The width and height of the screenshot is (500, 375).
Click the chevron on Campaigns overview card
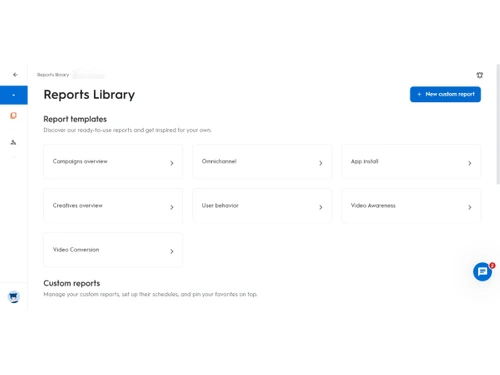172,163
